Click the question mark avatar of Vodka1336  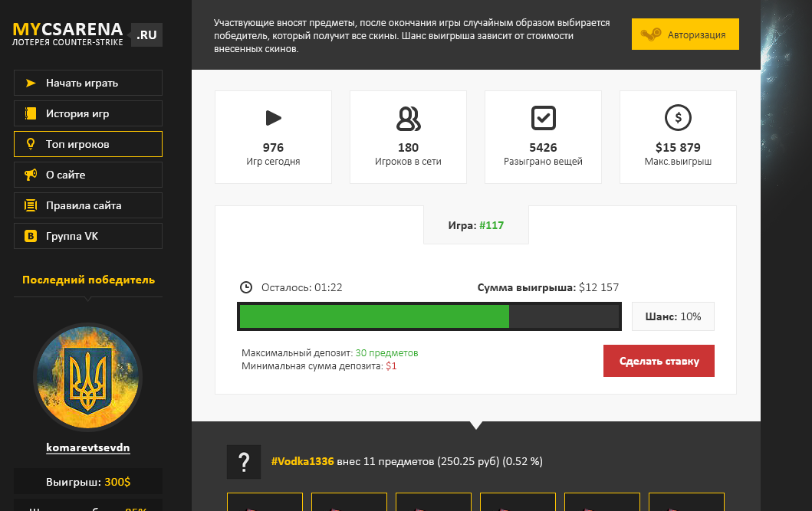click(x=244, y=462)
